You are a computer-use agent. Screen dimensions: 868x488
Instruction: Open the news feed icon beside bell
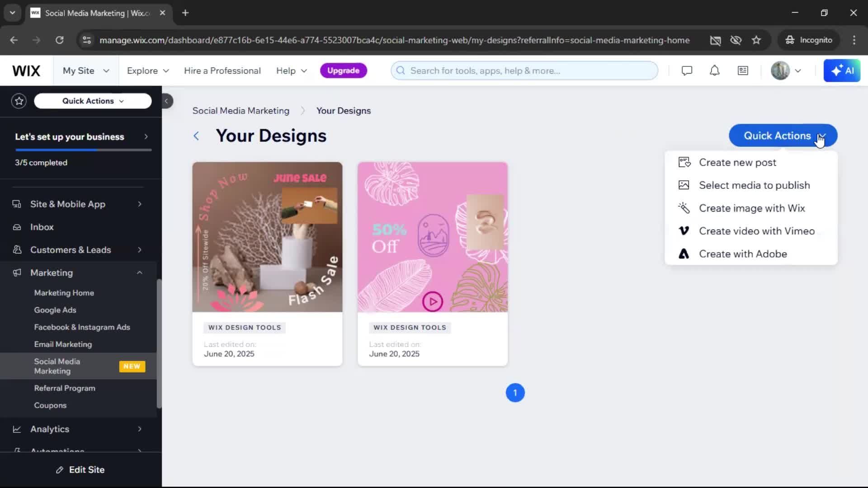coord(743,71)
